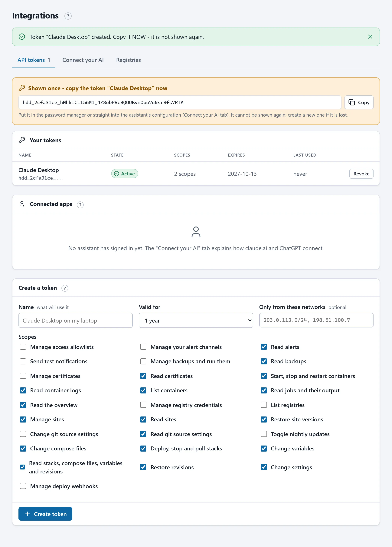Click the green check icon in success banner
This screenshot has width=392, height=547.
22,37
